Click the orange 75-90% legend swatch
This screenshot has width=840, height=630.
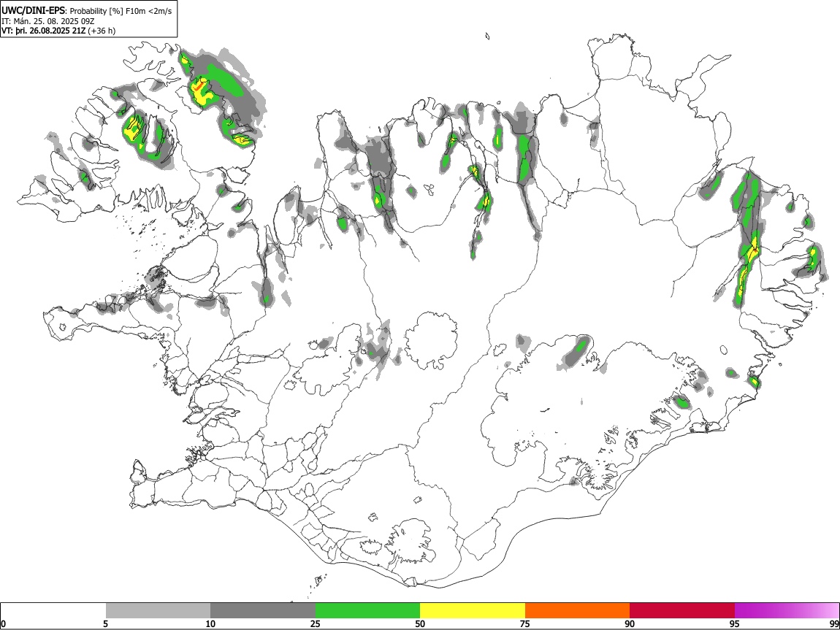[577, 610]
